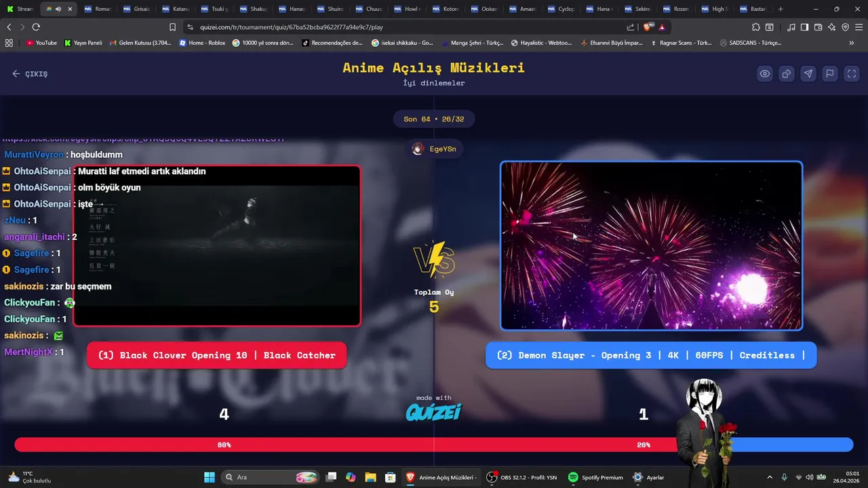Open Brave Leo AI sparkle icon
The image size is (868, 488).
click(x=831, y=27)
